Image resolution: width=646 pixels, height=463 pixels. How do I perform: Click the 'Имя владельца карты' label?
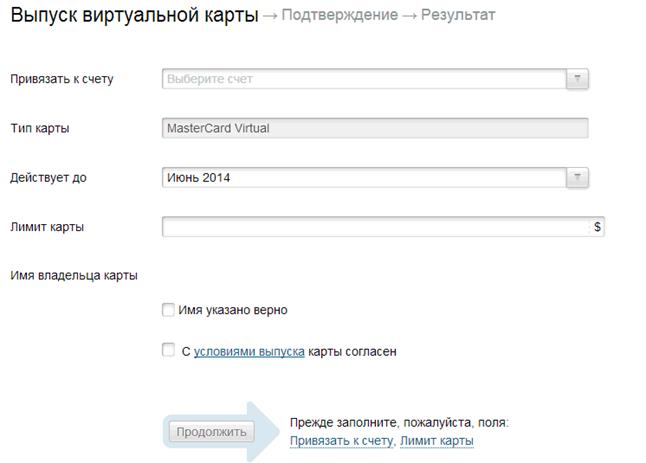[x=74, y=275]
